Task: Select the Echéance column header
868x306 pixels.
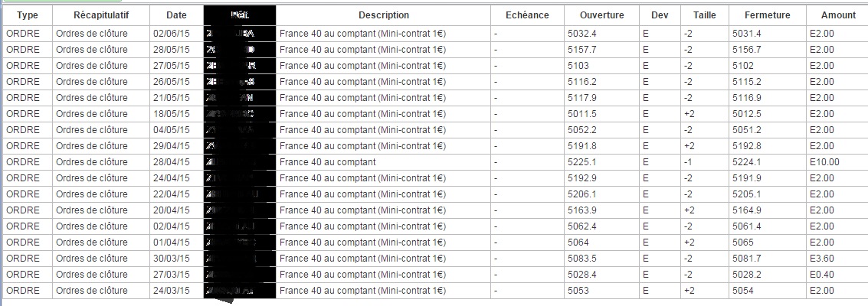Action: click(527, 15)
